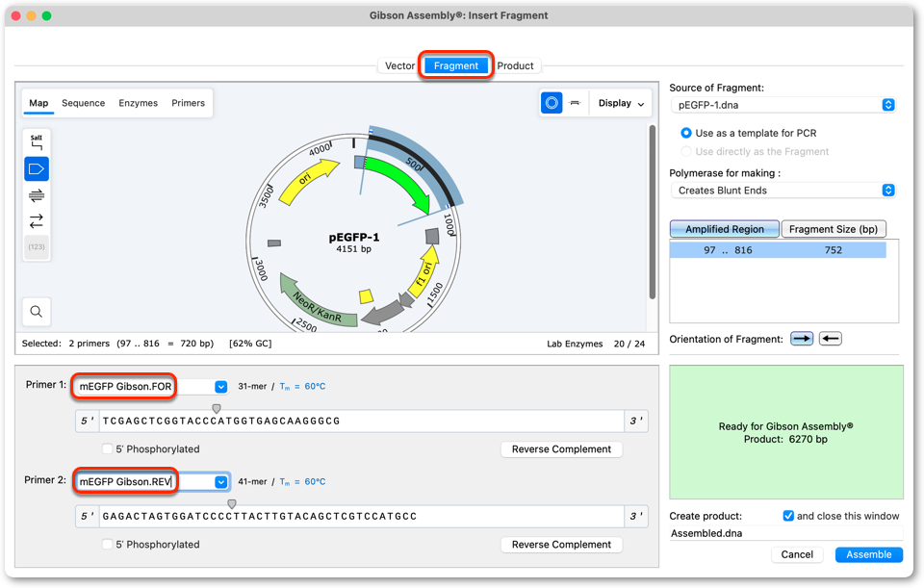The image size is (924, 588).
Task: Click Primer 2 binding site slider marker
Action: (x=232, y=503)
